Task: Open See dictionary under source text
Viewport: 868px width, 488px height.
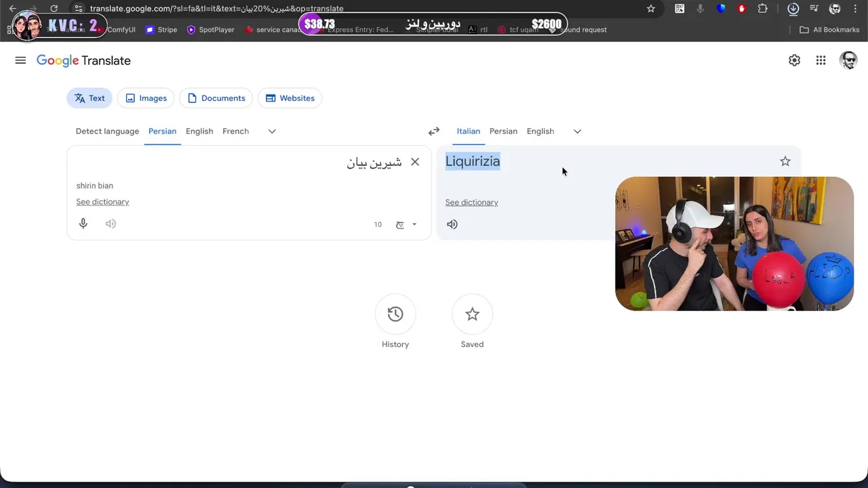Action: click(102, 202)
